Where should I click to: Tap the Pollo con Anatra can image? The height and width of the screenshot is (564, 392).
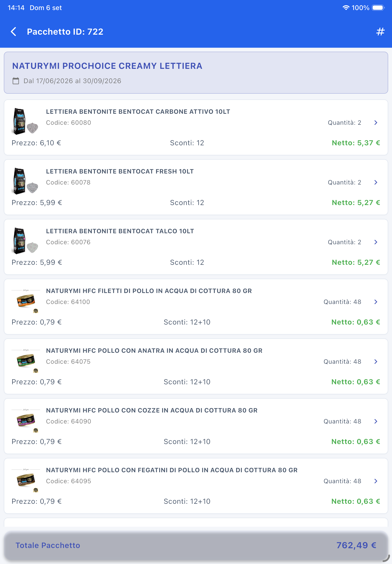(x=26, y=360)
